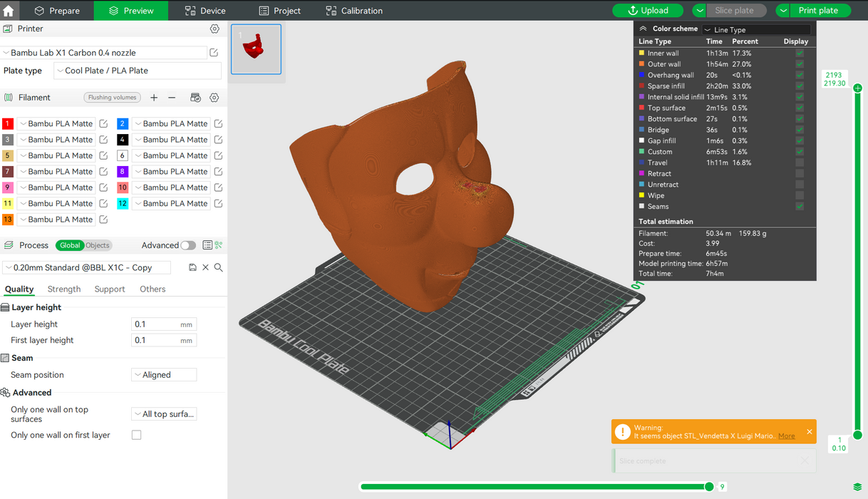Screen dimensions: 868x499
Task: Show Travel lines in display list
Action: point(800,163)
